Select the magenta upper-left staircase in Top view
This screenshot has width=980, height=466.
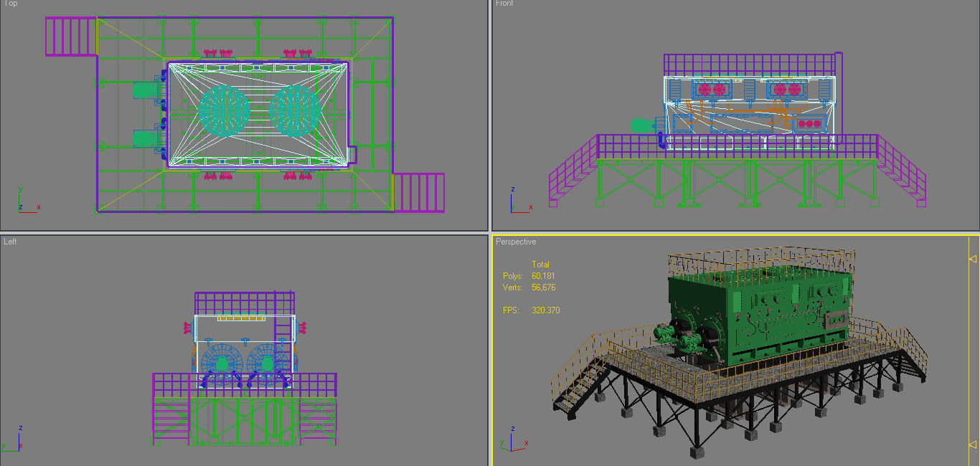pos(70,37)
